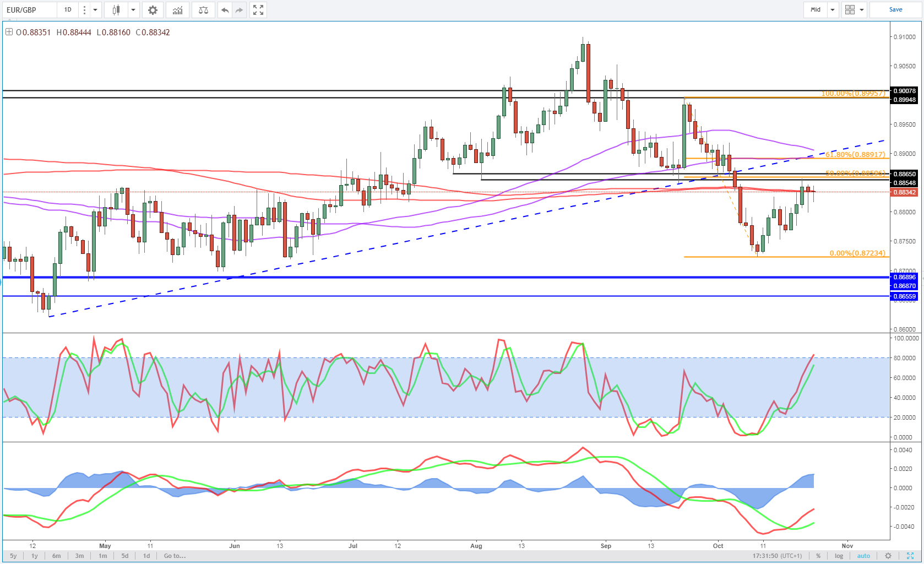Select the 100.00%(0.89957) Fibonacci level label

coord(854,93)
